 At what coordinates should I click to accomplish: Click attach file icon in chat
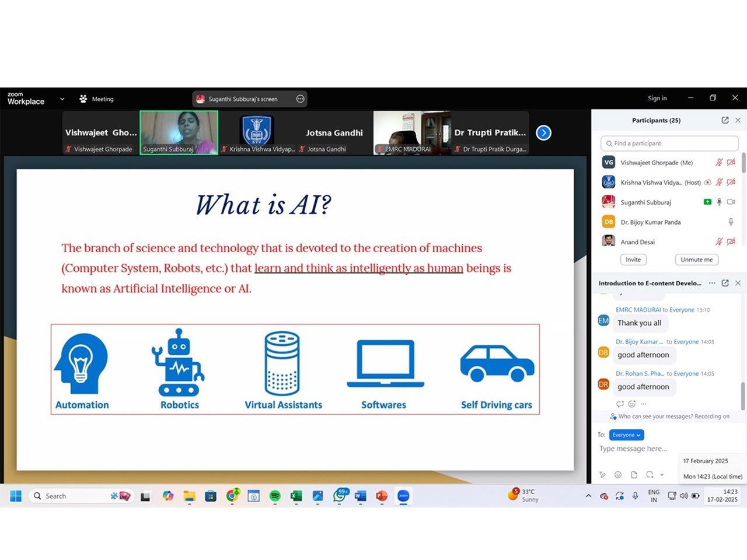634,475
